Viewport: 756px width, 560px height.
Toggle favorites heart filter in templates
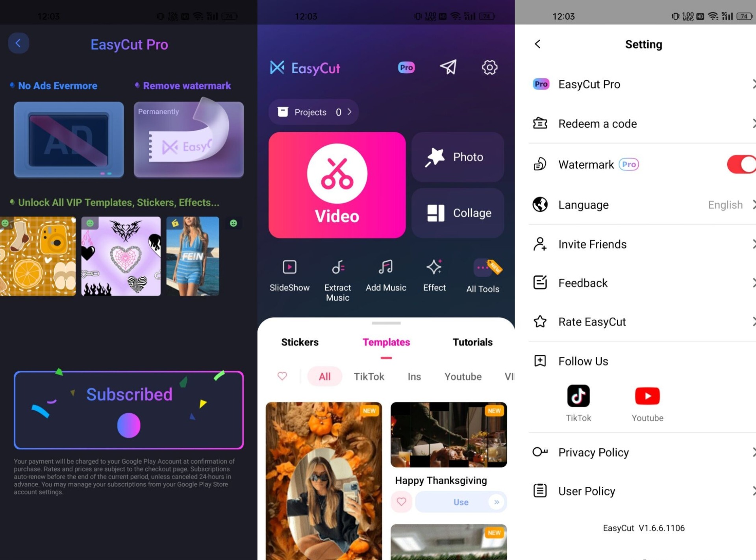coord(282,376)
